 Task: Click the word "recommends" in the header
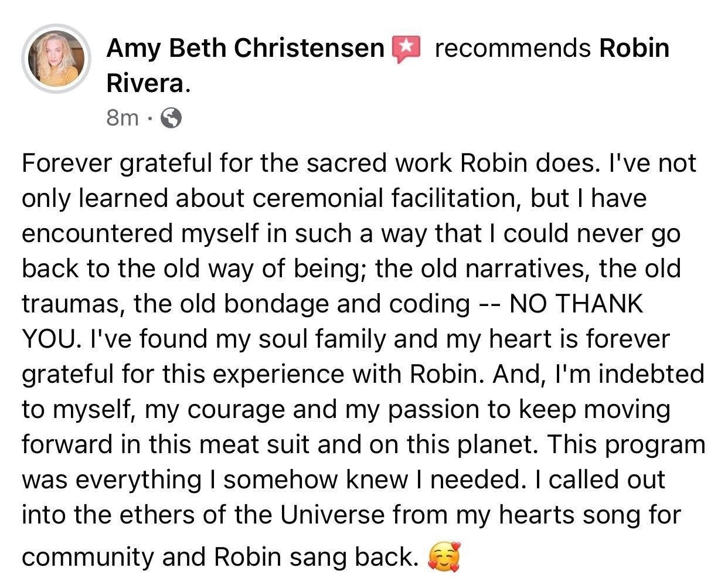[x=512, y=48]
